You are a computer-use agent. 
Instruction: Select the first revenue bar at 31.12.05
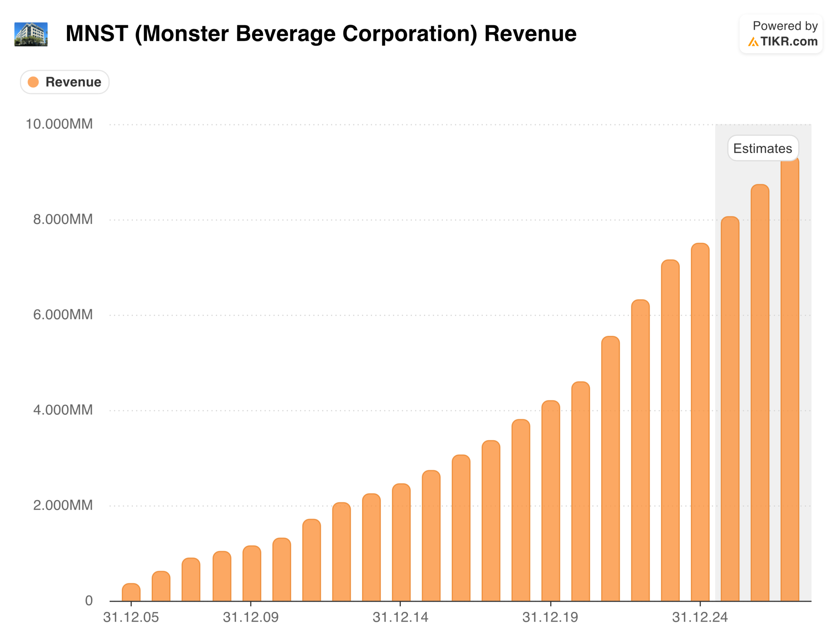131,593
